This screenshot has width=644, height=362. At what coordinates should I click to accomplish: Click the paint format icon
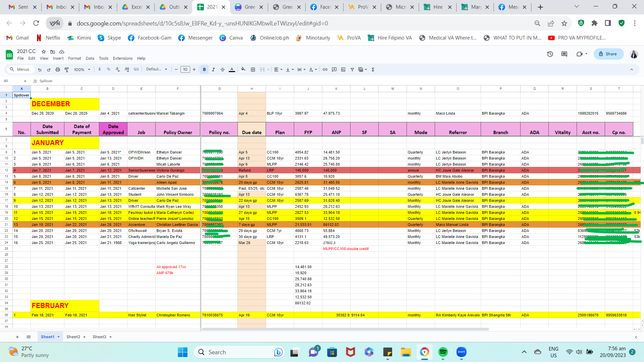point(66,70)
